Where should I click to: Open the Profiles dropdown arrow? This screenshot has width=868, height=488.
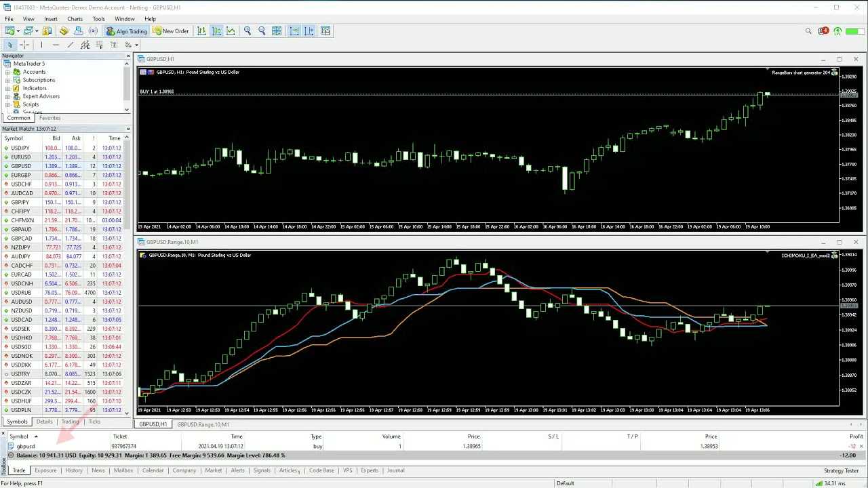[36, 30]
